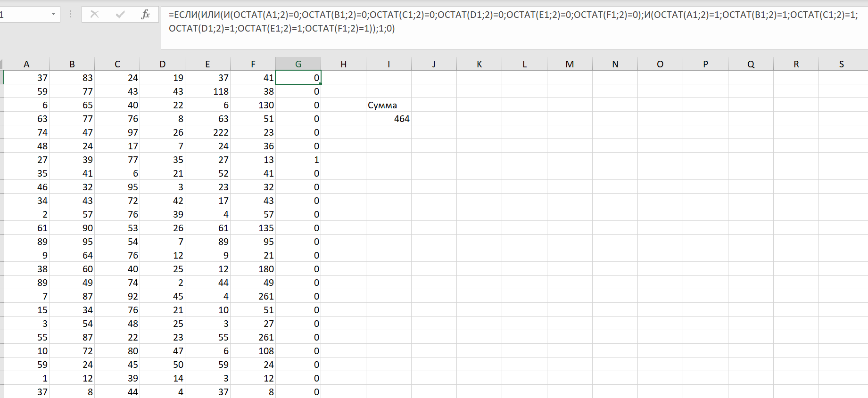Click cell with 14 in column D
Screen dimensions: 868x398
[x=162, y=378]
